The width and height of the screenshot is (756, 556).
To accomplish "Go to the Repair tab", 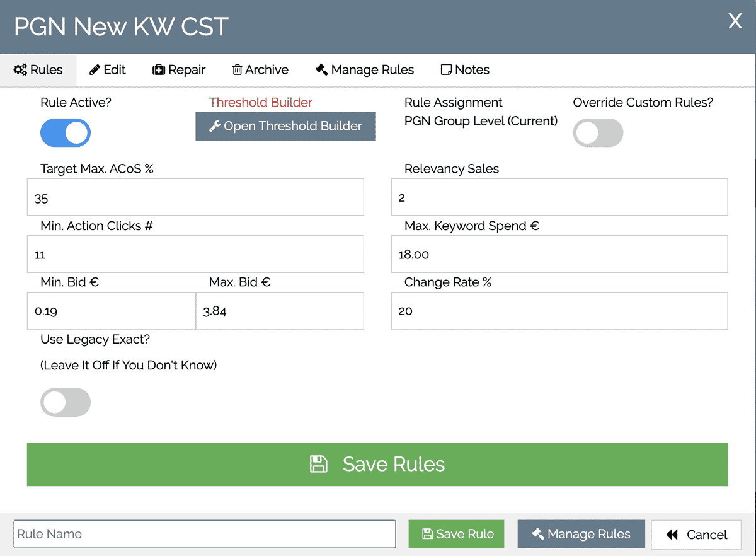I will pyautogui.click(x=179, y=70).
